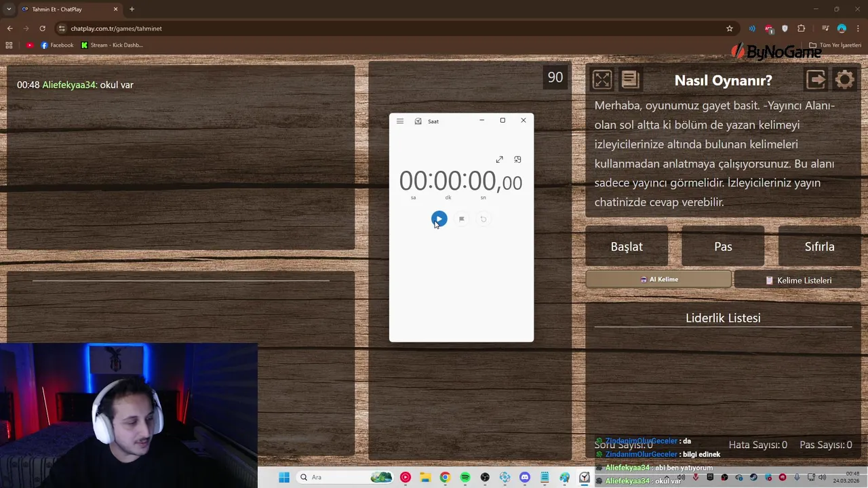The image size is (868, 488).
Task: Click the blue sound-wave extension icon
Action: coord(752,28)
